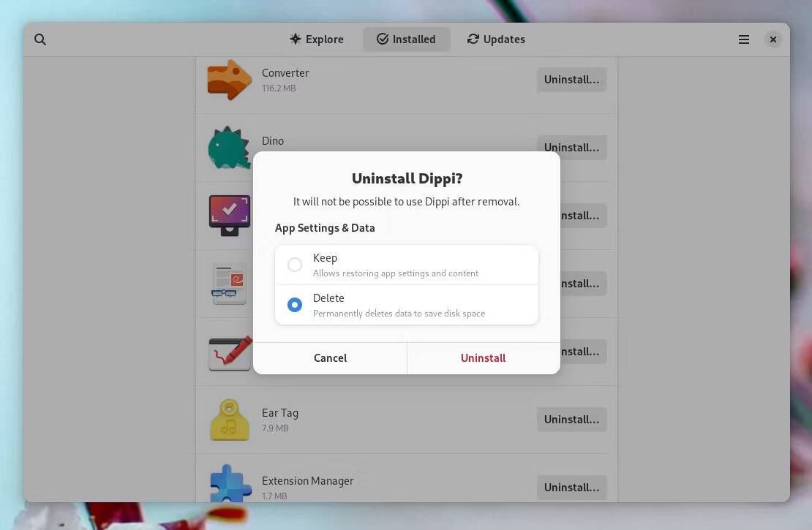The width and height of the screenshot is (812, 530).
Task: Switch to the Installed tab
Action: point(406,39)
